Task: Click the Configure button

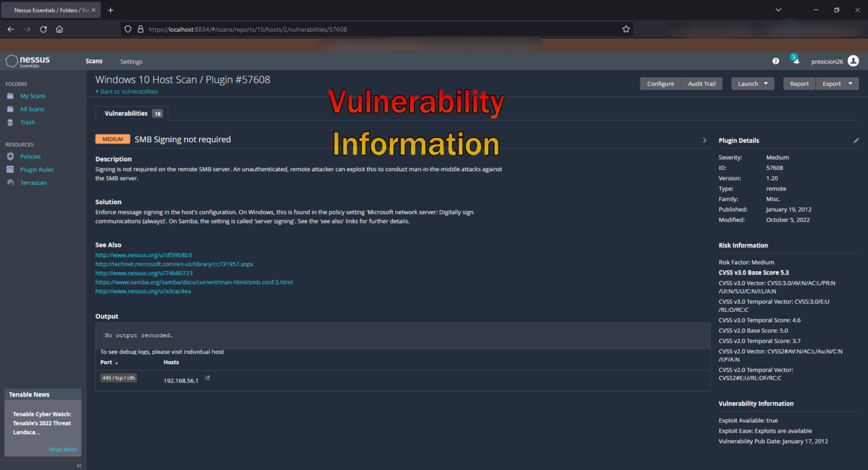Action: click(661, 84)
